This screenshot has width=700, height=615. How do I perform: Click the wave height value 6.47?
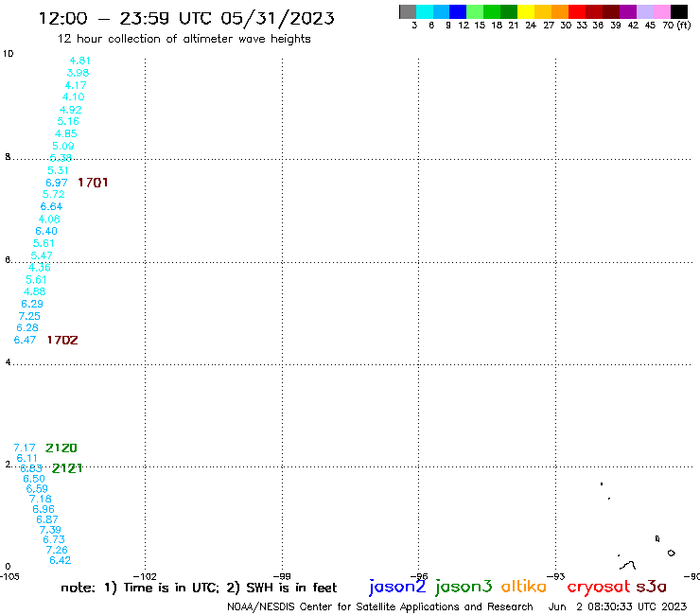[25, 340]
